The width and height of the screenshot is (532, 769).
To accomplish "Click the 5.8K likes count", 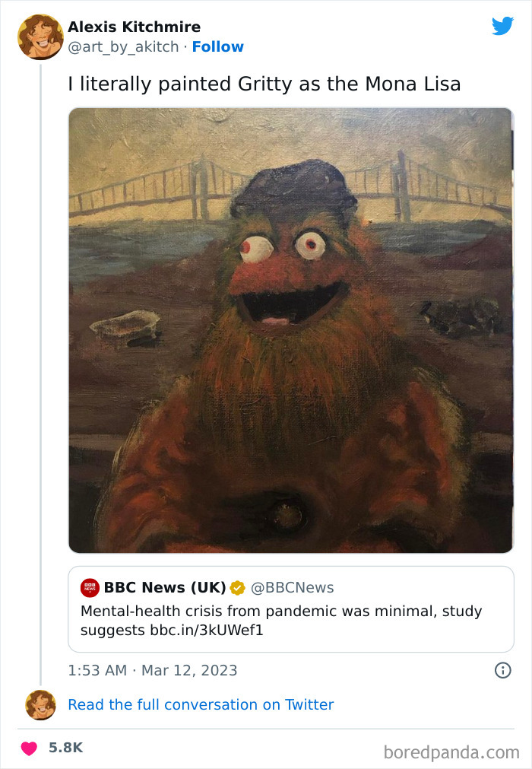I will (x=65, y=748).
